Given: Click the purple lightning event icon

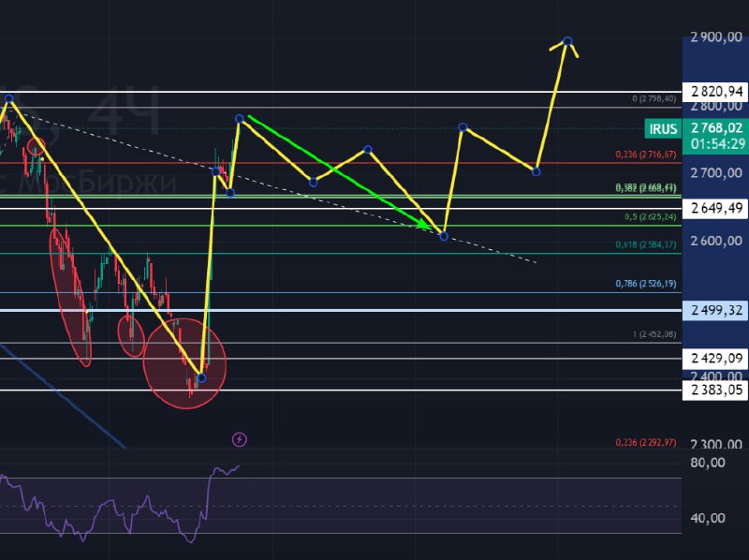Looking at the screenshot, I should 240,439.
